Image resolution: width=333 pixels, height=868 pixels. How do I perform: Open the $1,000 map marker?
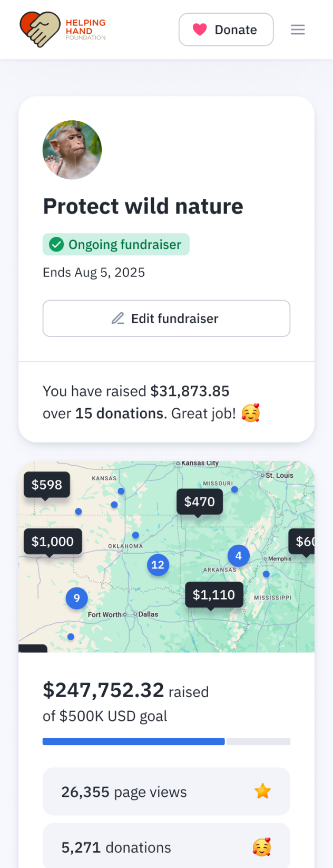[x=53, y=542]
